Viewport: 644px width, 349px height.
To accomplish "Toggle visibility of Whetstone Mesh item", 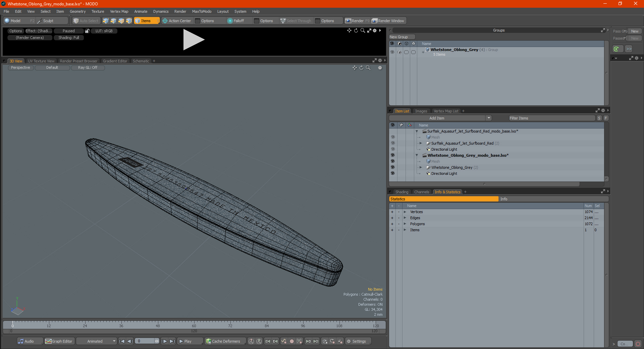I will (392, 161).
